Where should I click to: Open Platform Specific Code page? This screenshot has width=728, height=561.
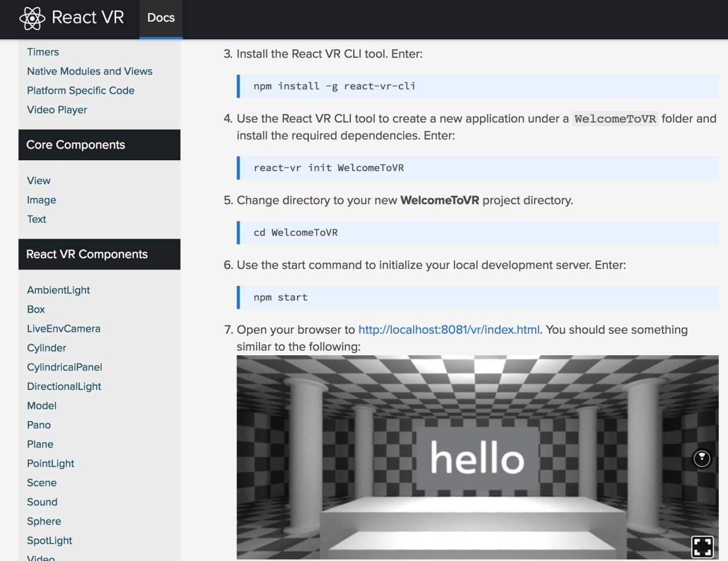tap(81, 90)
